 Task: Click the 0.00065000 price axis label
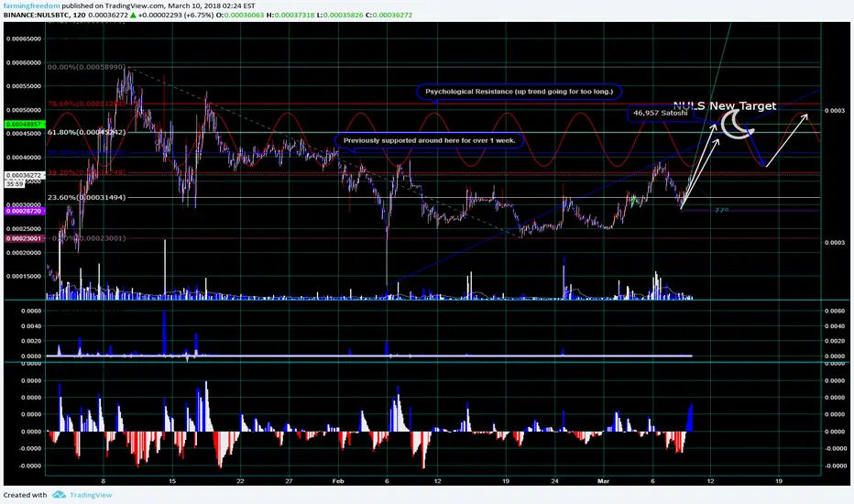point(24,38)
